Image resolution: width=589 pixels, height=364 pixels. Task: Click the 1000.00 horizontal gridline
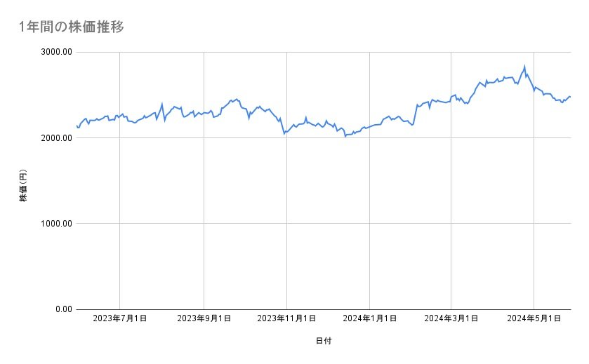tap(323, 224)
